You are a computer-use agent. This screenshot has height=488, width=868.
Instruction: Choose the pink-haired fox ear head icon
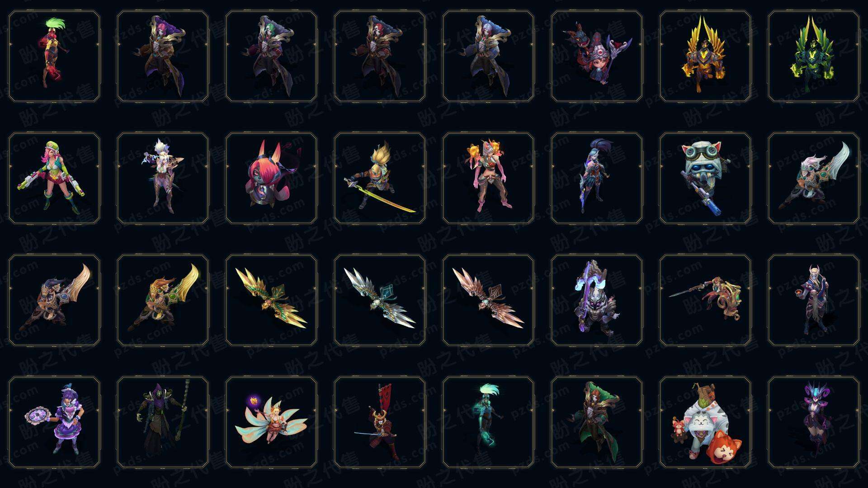click(x=271, y=178)
